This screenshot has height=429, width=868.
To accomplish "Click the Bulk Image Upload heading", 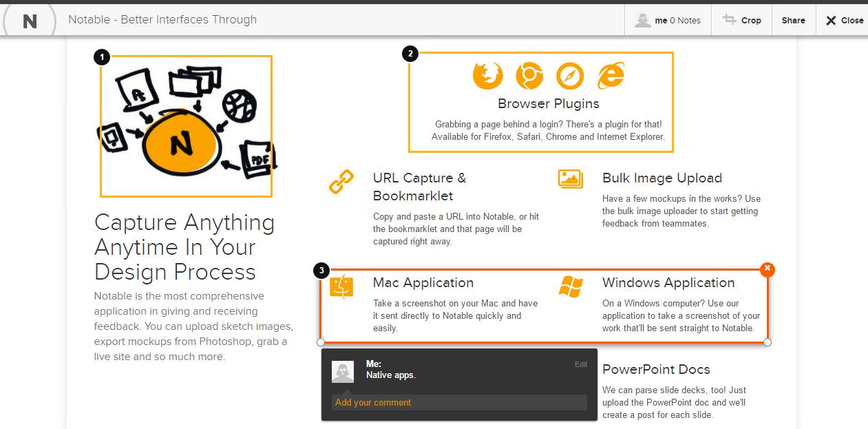I will click(x=662, y=178).
